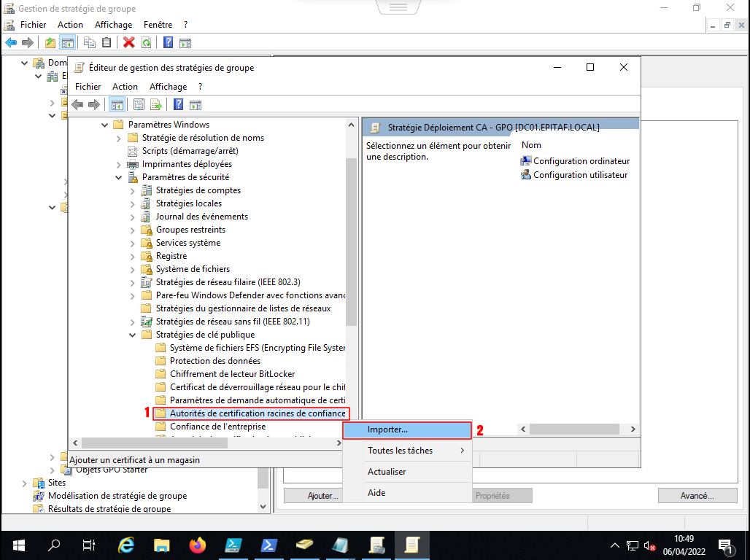Click the blue Help icon in the editor toolbar
The height and width of the screenshot is (560, 750).
(x=177, y=104)
